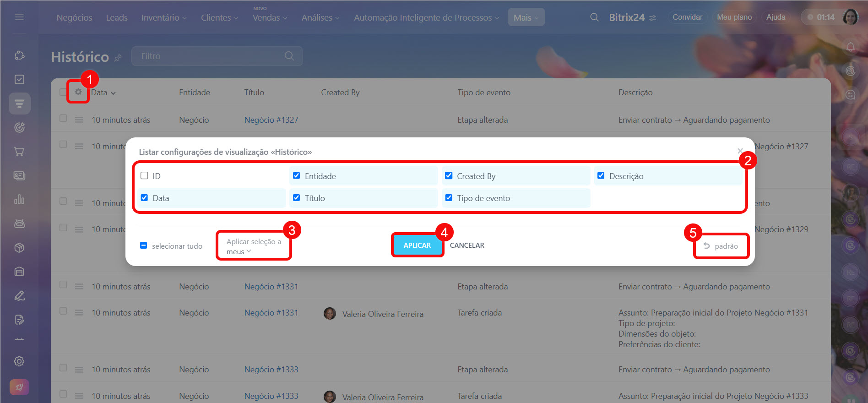The width and height of the screenshot is (868, 403).
Task: Go to the Leads menu item
Action: pyautogui.click(x=117, y=17)
